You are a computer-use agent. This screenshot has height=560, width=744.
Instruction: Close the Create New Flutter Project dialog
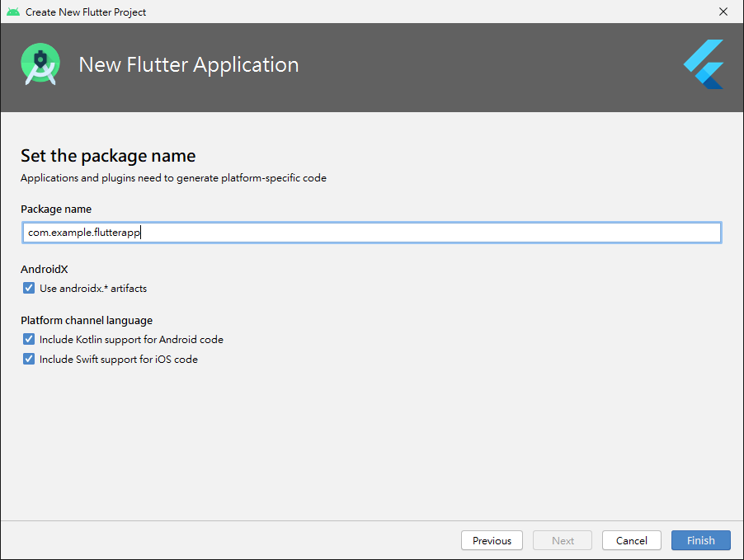723,12
